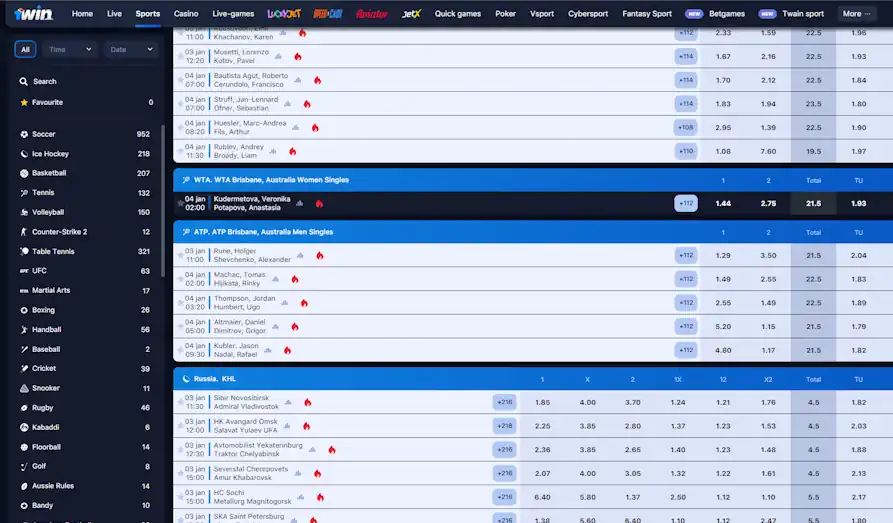Open the Fantasy Sport tab

[x=647, y=14]
